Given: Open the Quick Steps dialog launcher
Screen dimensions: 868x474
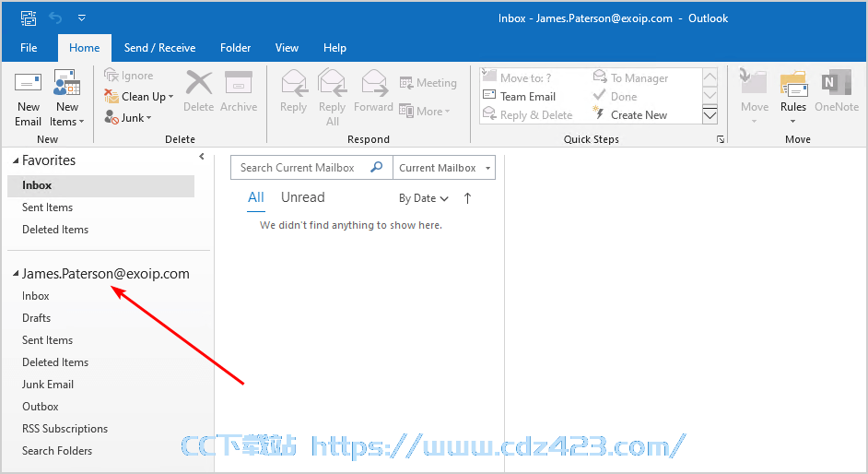Looking at the screenshot, I should (x=721, y=139).
